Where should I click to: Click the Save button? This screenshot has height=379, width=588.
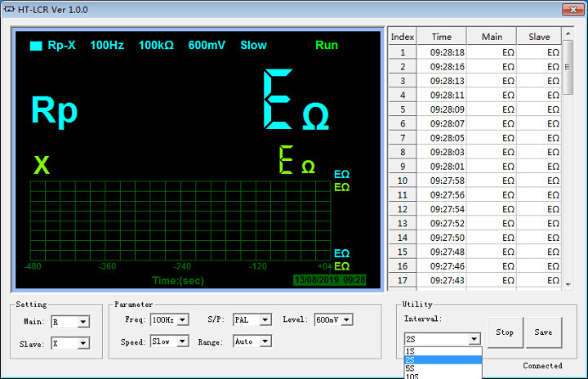(543, 332)
